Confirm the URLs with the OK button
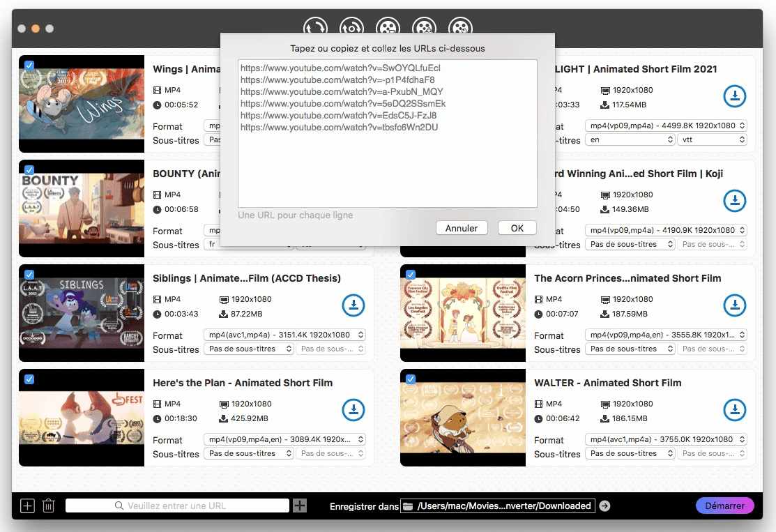This screenshot has width=776, height=532. pos(517,228)
